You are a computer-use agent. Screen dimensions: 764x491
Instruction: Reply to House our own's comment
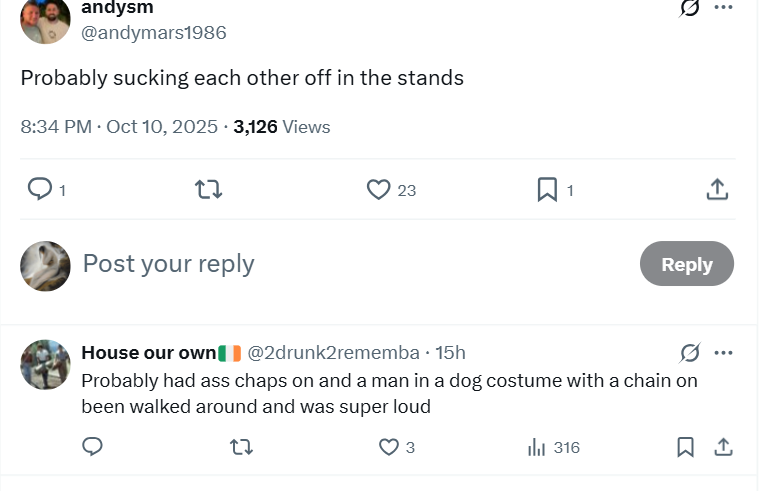[x=92, y=447]
